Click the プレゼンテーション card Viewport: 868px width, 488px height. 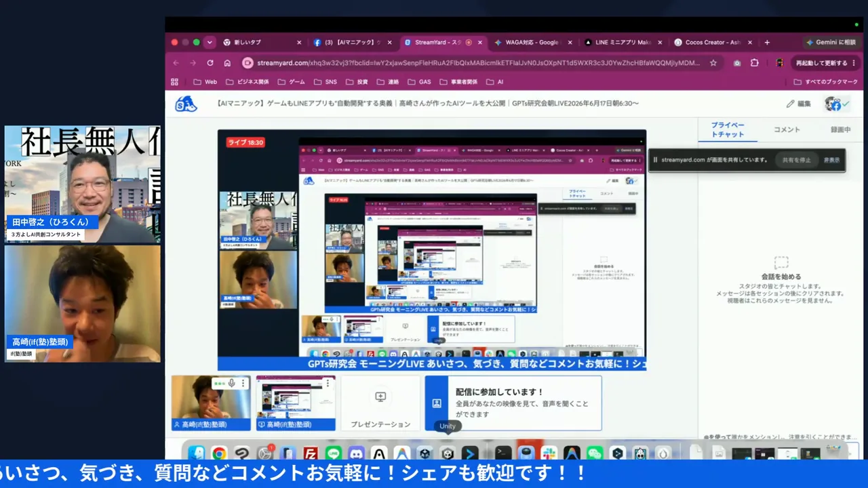[380, 403]
